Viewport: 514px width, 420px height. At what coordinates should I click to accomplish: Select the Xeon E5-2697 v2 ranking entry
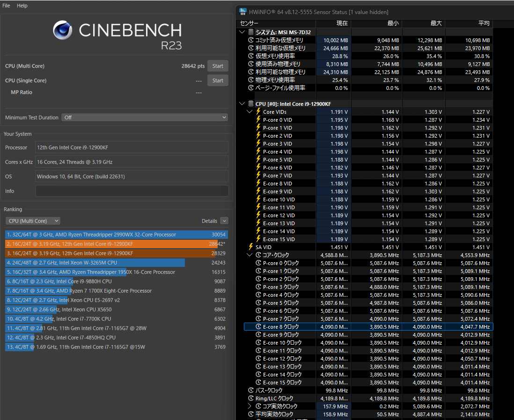click(117, 300)
